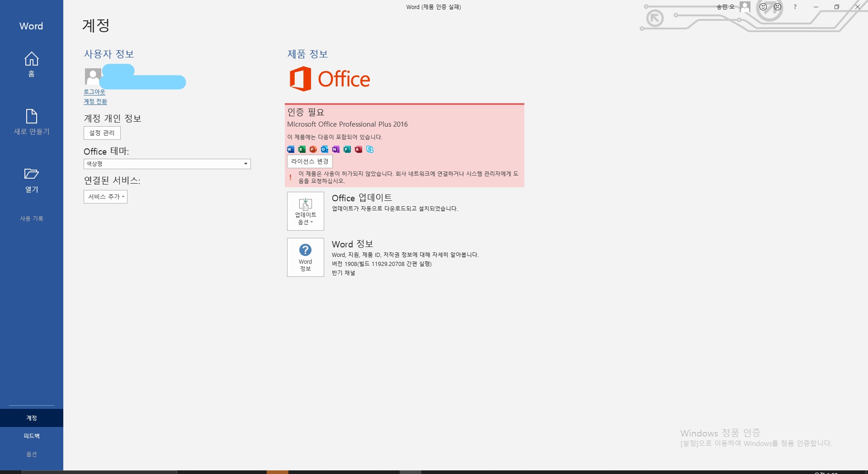Select the Publisher icon under the license warning
Viewport: 868px width, 474px height.
[x=347, y=149]
